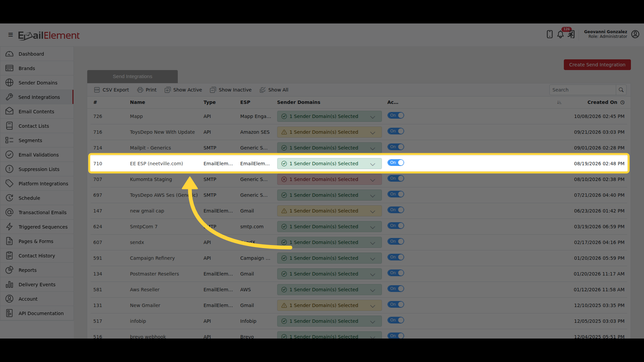Expand sender domains dropdown for Kumomta Staging
Image resolution: width=644 pixels, height=362 pixels.
(x=329, y=179)
